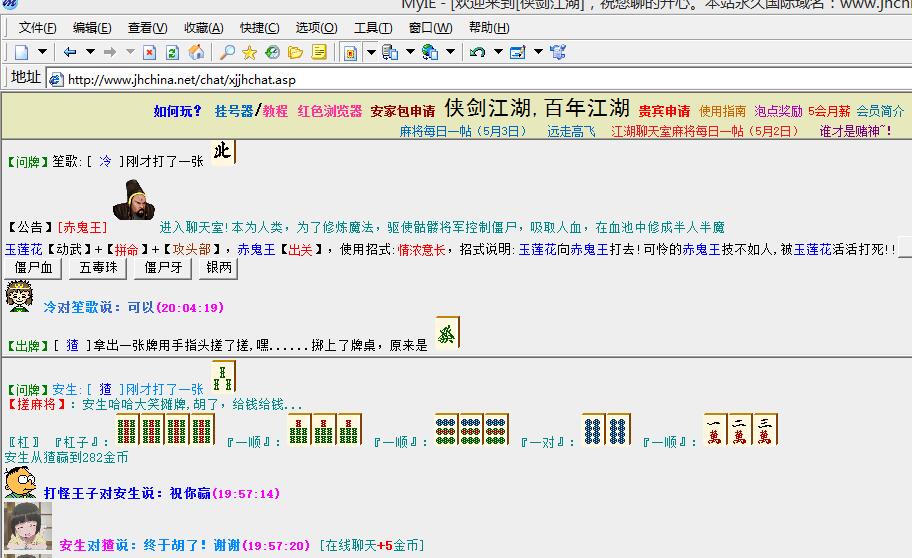The width and height of the screenshot is (912, 558).
Task: Open the 教程 link
Action: click(x=275, y=111)
